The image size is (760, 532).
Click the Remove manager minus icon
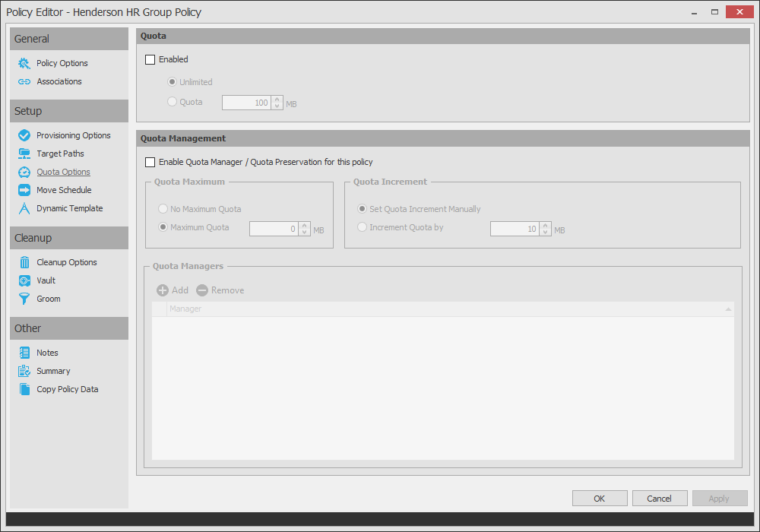pos(202,290)
